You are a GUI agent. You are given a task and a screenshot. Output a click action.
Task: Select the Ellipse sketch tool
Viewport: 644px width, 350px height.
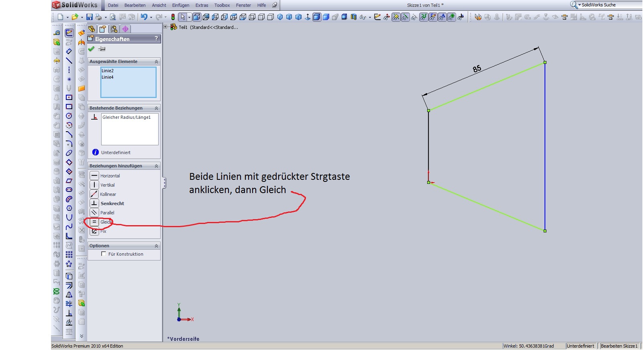[x=69, y=153]
